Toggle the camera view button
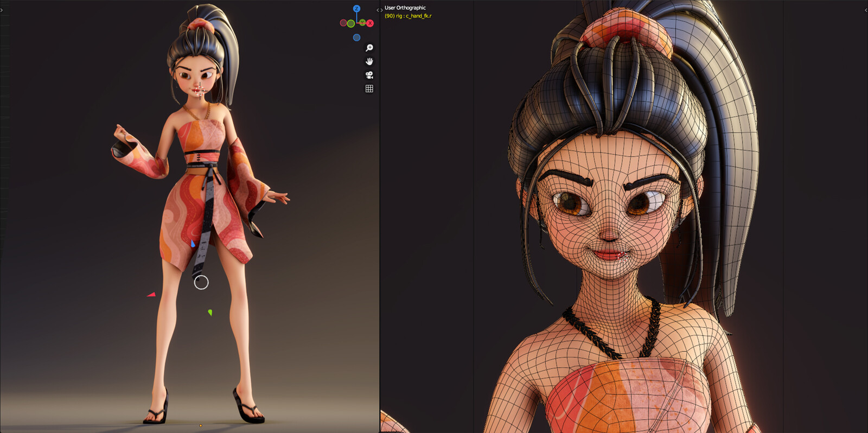Image resolution: width=868 pixels, height=433 pixels. (x=369, y=75)
